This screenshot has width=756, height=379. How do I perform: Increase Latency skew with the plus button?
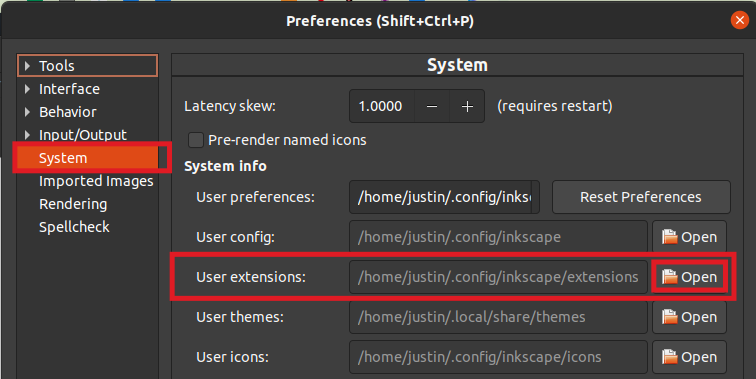pos(467,106)
